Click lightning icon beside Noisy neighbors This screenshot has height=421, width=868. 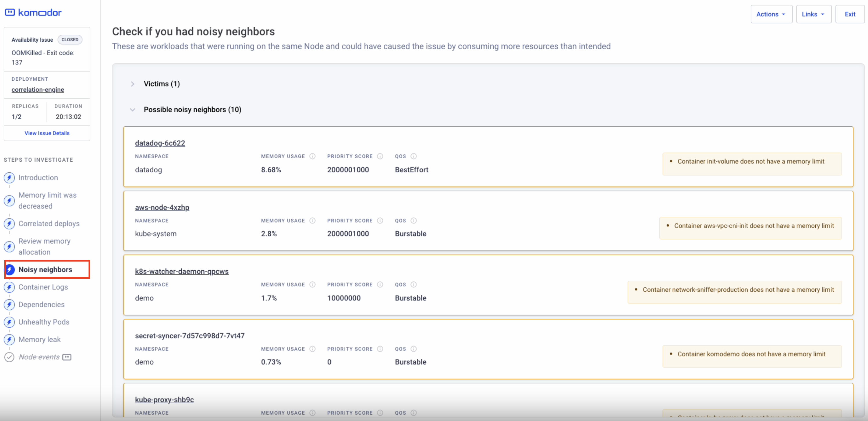[x=10, y=270]
